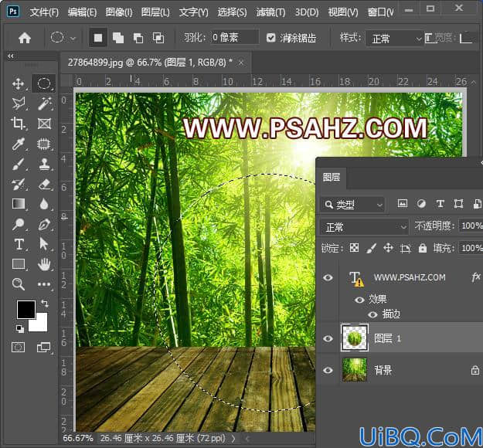This screenshot has width=483, height=448.
Task: Open the marquee tool preset dropdown
Action: pyautogui.click(x=73, y=39)
